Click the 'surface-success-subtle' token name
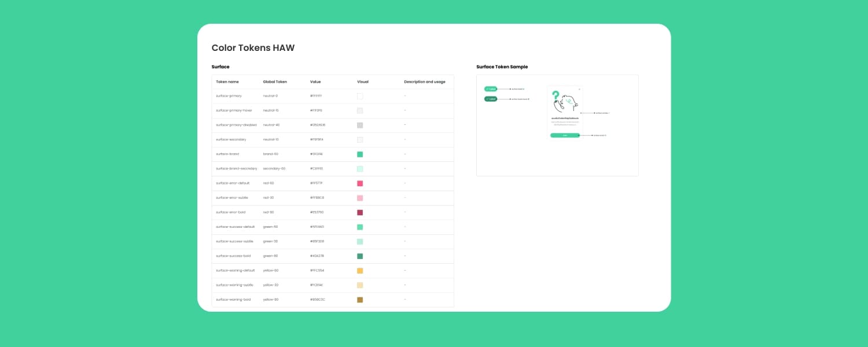 (234, 242)
